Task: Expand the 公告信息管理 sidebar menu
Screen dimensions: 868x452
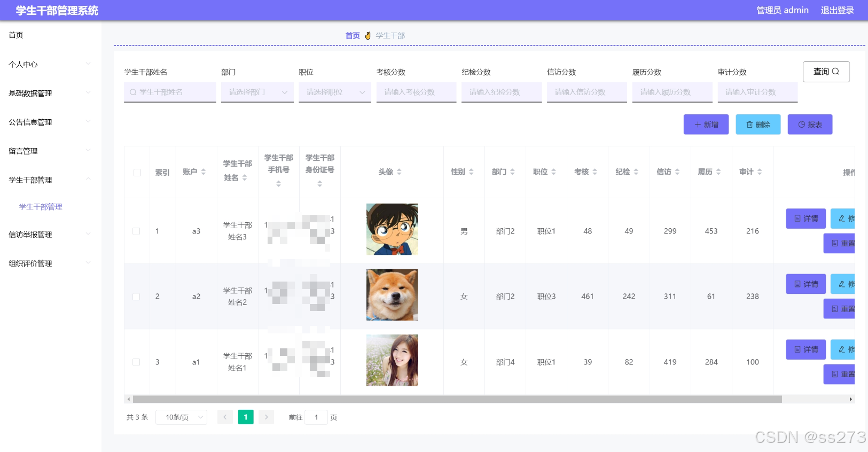Action: pyautogui.click(x=51, y=122)
